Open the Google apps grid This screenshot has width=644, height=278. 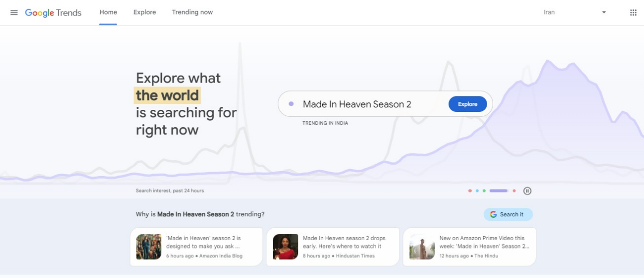(633, 12)
